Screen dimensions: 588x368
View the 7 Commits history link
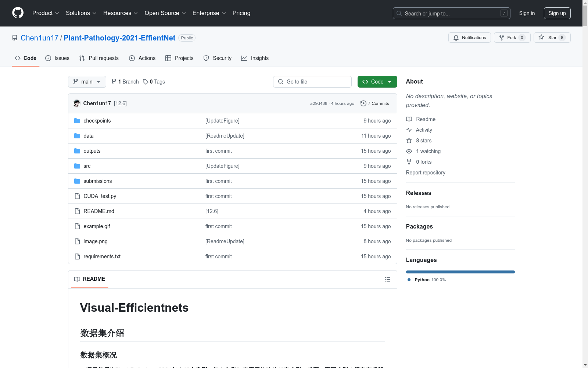point(375,103)
